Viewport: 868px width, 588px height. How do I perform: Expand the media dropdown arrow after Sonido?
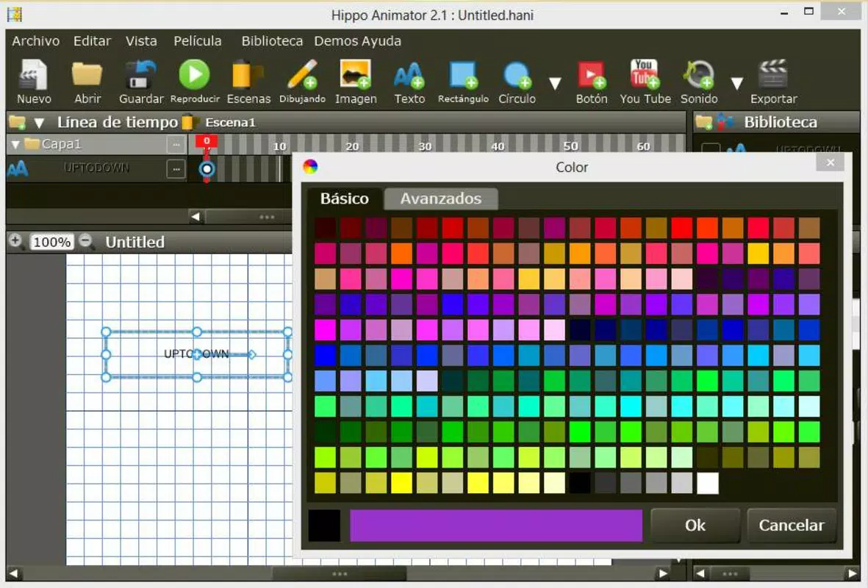point(736,84)
